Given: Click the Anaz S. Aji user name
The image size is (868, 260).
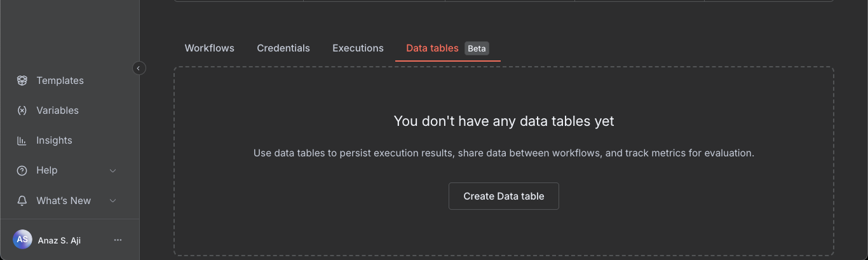Looking at the screenshot, I should (x=59, y=240).
